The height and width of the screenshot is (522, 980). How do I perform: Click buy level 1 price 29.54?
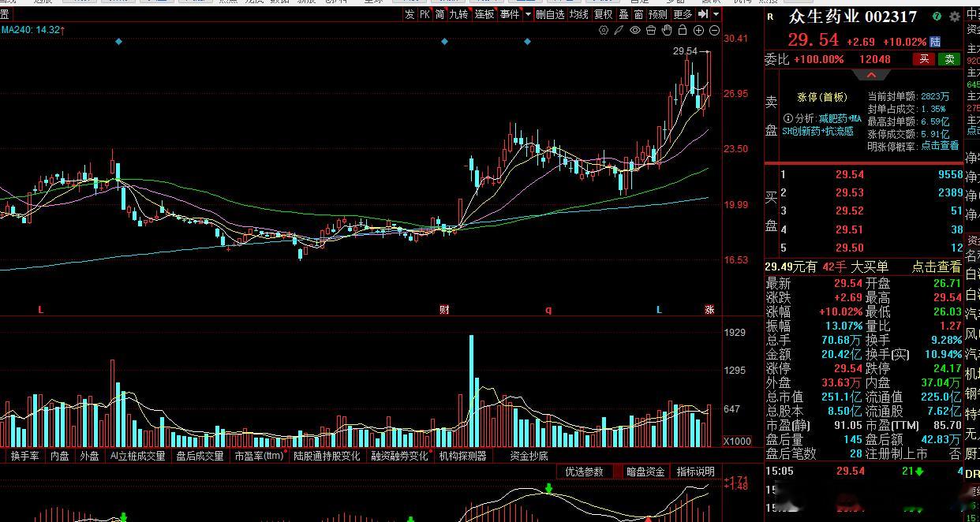pos(850,174)
